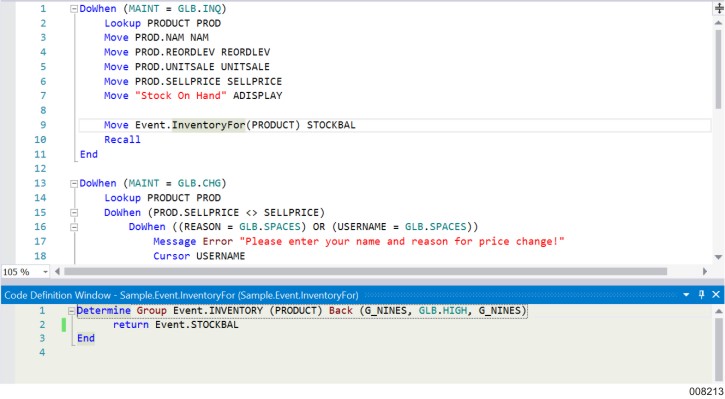
Task: Click InventoryFor in the line 9 code
Action: pos(209,125)
